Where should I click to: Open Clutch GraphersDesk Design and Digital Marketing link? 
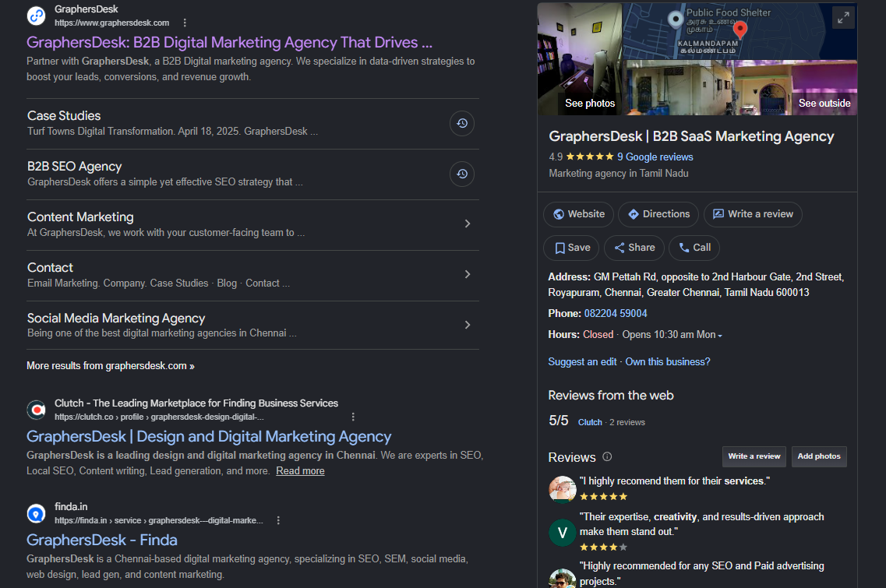click(x=209, y=437)
